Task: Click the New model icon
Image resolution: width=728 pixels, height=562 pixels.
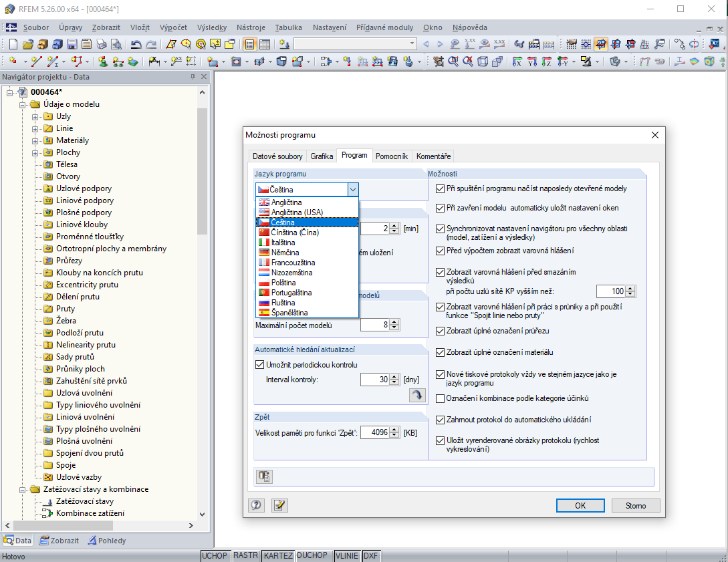Action: pos(13,44)
